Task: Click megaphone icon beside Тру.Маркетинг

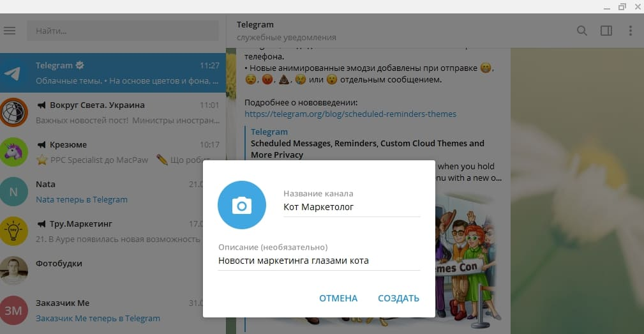Action: pyautogui.click(x=41, y=224)
